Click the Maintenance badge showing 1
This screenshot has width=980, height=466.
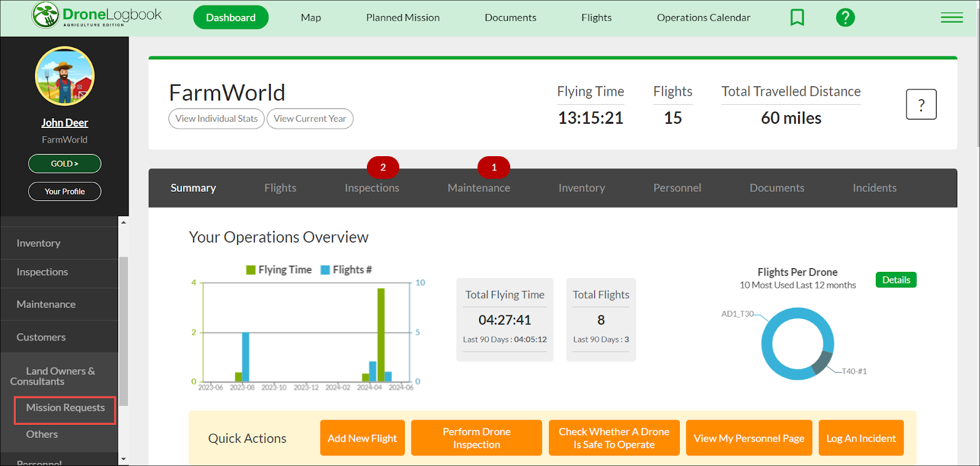pyautogui.click(x=494, y=167)
